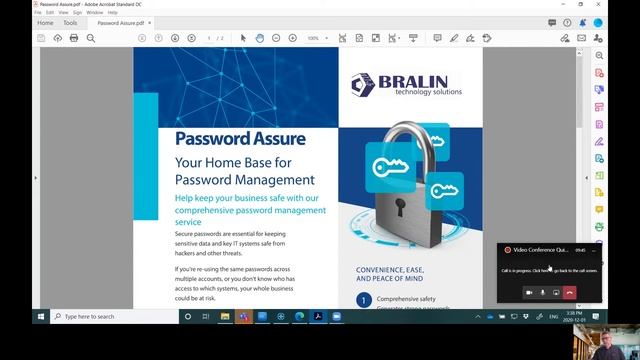Click the Windows Start button

(x=41, y=316)
